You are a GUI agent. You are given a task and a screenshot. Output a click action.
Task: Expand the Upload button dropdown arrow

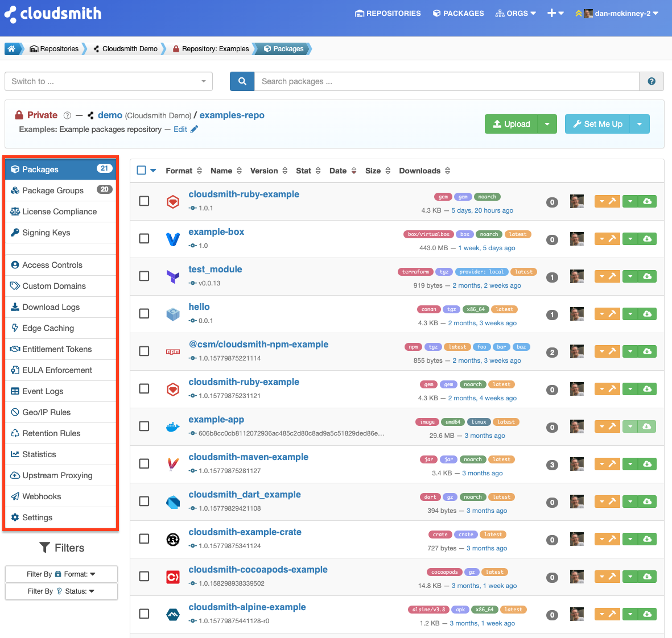point(547,124)
